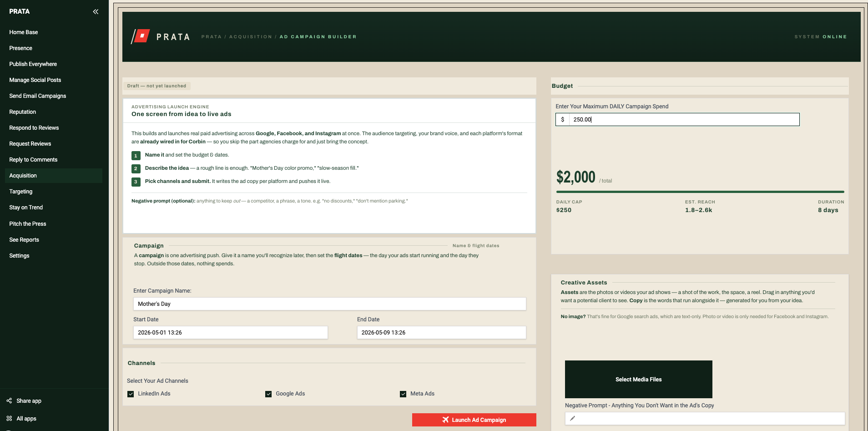Click the 'Name & flight dates' label
Viewport: 868px width, 431px height.
[476, 246]
